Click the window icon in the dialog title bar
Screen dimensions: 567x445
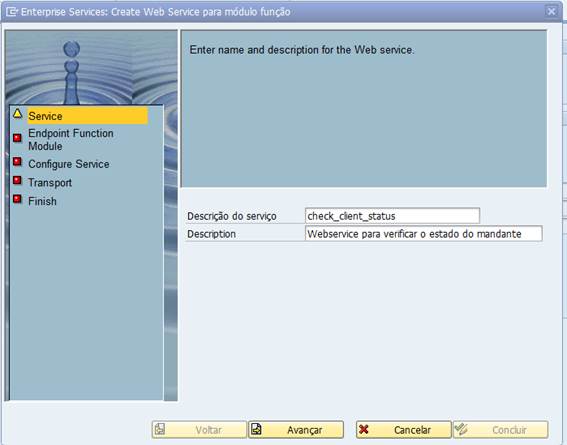coord(12,12)
